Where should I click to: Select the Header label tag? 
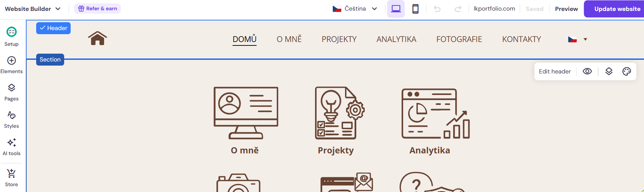coord(53,28)
